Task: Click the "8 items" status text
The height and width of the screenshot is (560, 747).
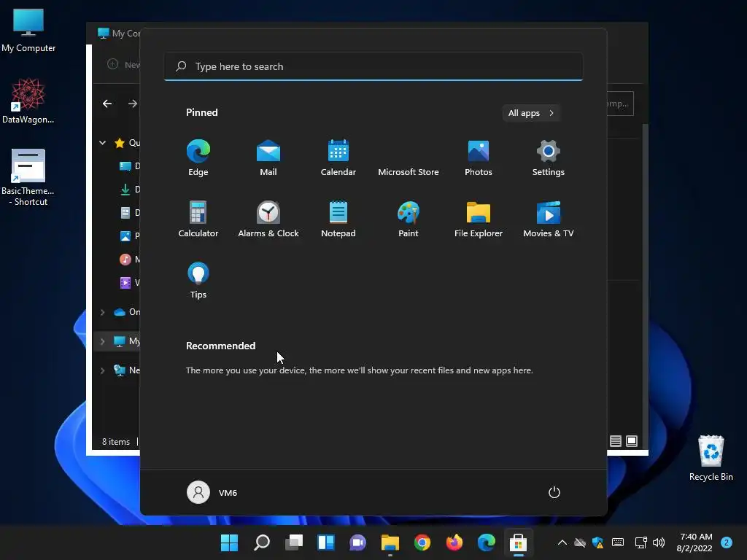Action: coord(116,442)
